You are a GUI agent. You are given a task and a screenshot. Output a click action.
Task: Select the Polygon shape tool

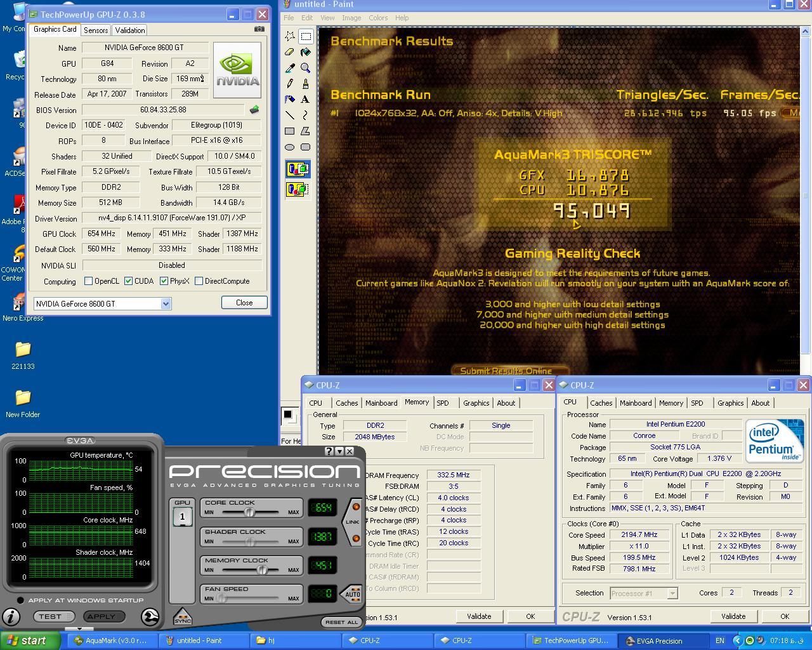pyautogui.click(x=306, y=131)
